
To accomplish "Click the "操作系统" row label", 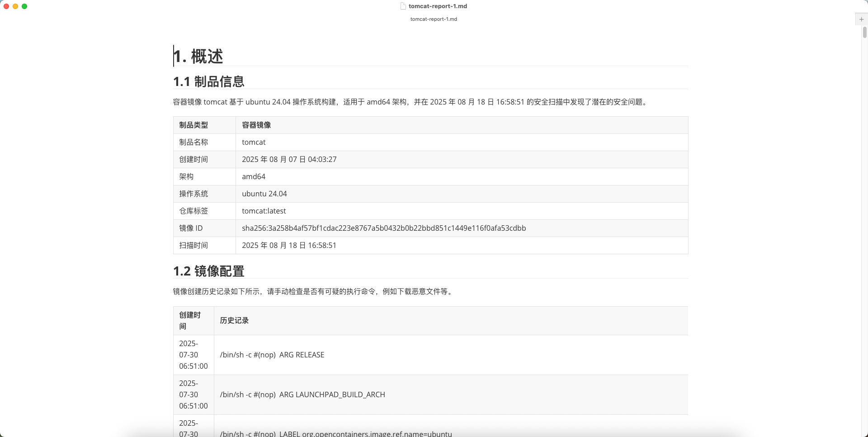I will click(x=193, y=194).
